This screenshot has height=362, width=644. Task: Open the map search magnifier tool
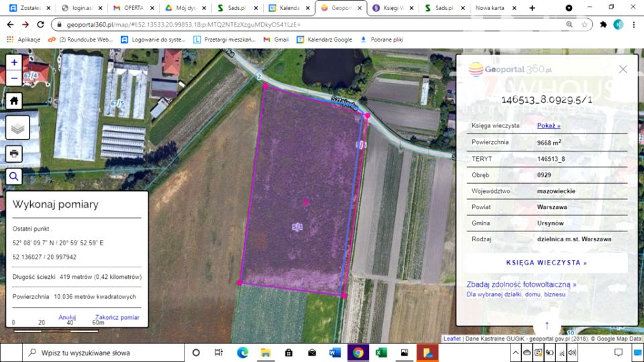tap(15, 176)
